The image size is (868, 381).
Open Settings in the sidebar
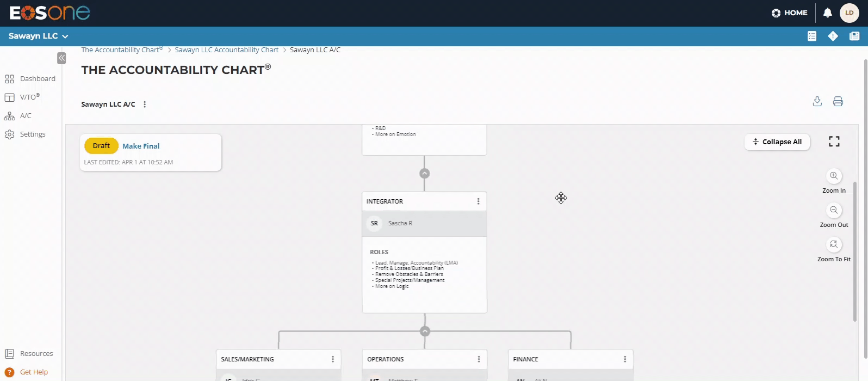(x=33, y=134)
